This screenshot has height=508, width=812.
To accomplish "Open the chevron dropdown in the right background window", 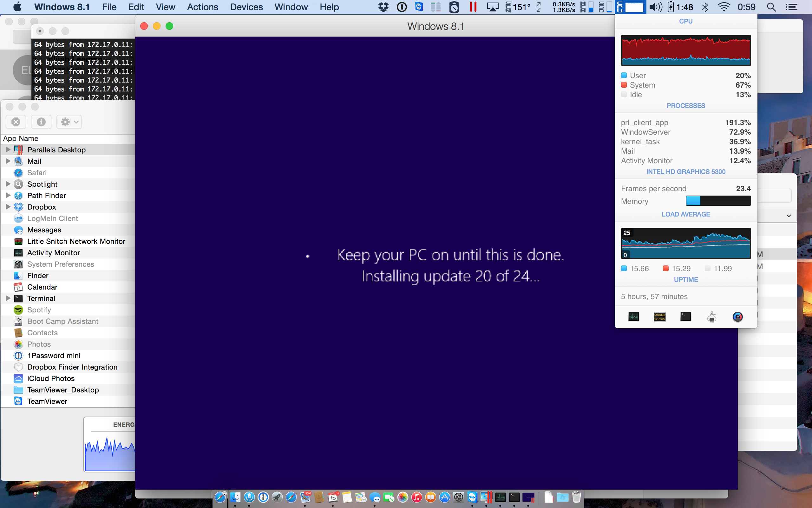I will (x=789, y=216).
